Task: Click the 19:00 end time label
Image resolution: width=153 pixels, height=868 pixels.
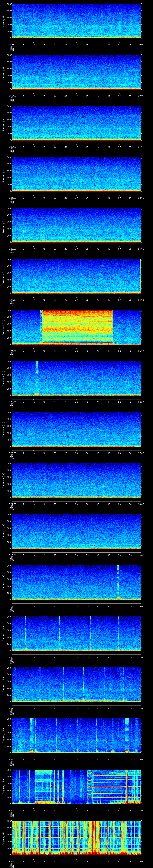Action: (141, 44)
